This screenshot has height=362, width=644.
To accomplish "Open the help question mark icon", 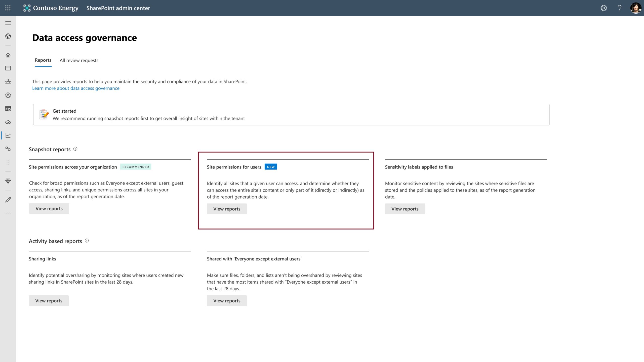I will point(620,8).
